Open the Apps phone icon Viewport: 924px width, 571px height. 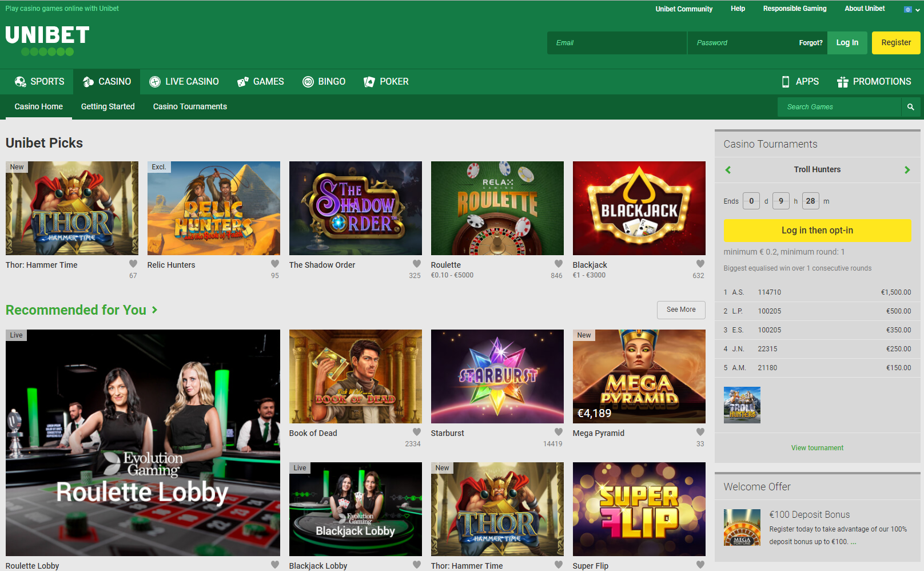786,82
